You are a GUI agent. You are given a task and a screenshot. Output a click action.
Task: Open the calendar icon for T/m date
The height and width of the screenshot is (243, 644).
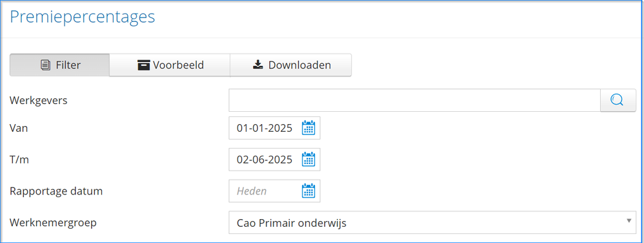[x=308, y=159]
